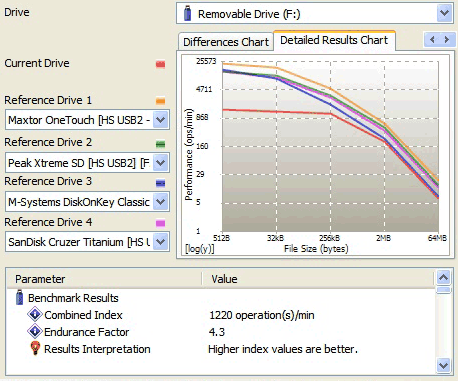Viewport: 458px width, 381px height.
Task: Click the Benchmark Results drive icon
Action: point(19,297)
